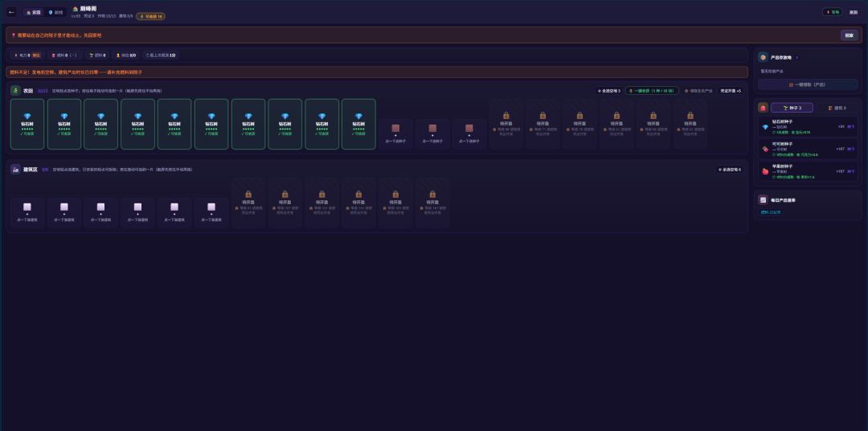Click the green chip left of 刷新

(833, 11)
